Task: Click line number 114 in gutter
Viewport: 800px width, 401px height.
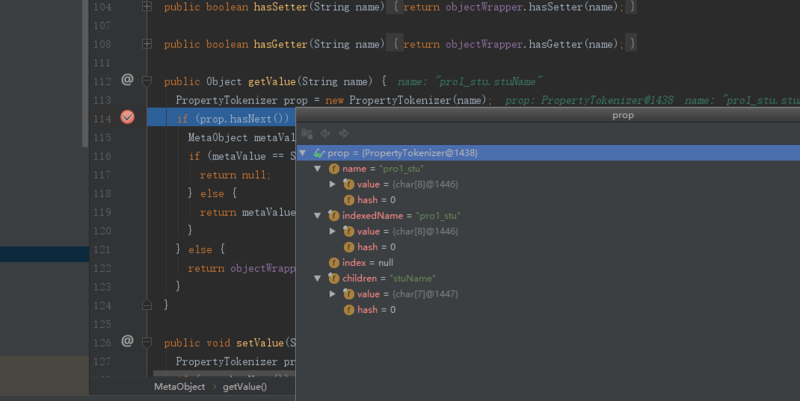Action: (102, 119)
